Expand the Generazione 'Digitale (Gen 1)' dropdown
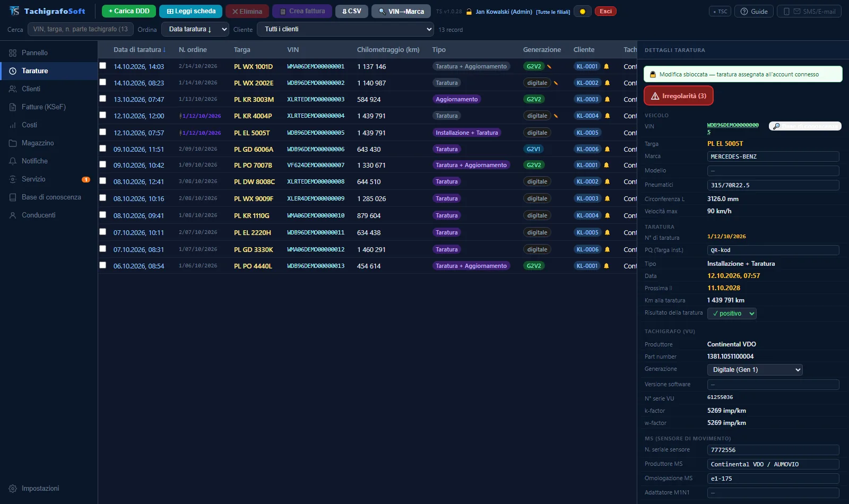The width and height of the screenshot is (849, 504). click(755, 370)
